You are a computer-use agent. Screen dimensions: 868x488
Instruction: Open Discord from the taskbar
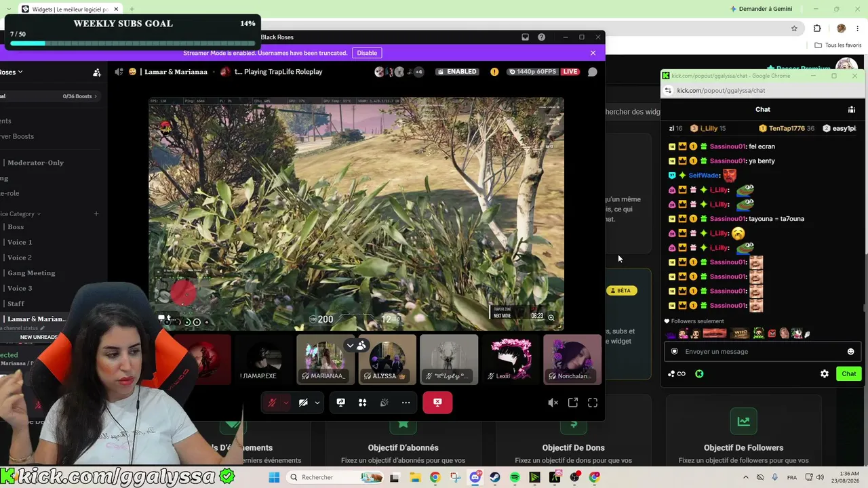click(475, 477)
